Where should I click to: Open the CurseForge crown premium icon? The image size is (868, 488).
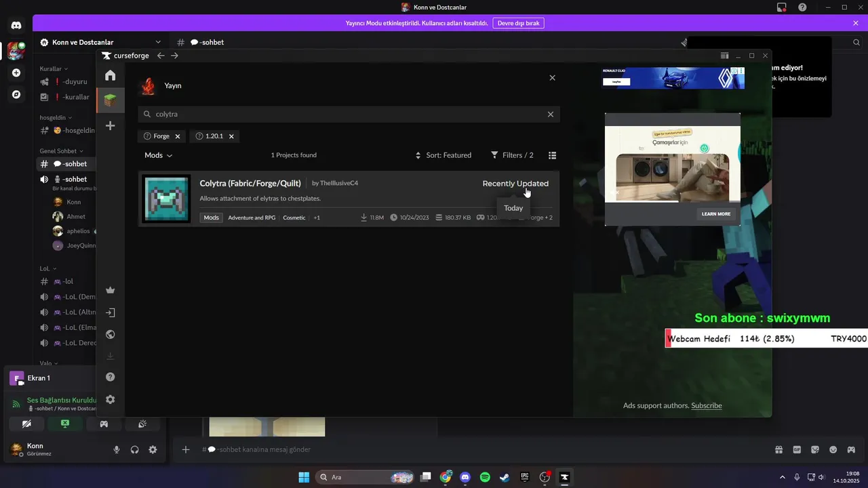111,290
